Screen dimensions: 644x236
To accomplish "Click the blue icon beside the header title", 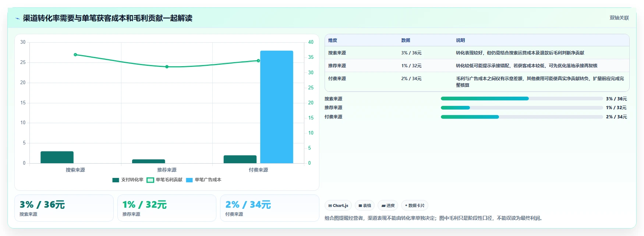I will pyautogui.click(x=17, y=18).
